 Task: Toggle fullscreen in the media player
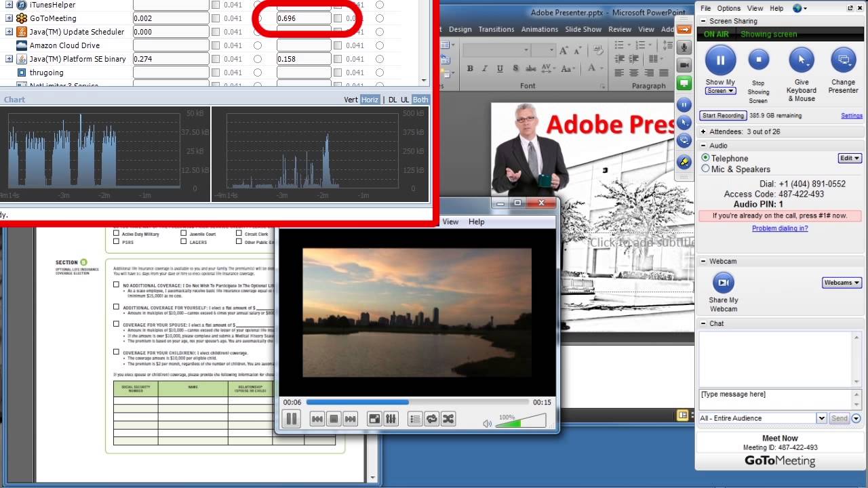coord(374,419)
